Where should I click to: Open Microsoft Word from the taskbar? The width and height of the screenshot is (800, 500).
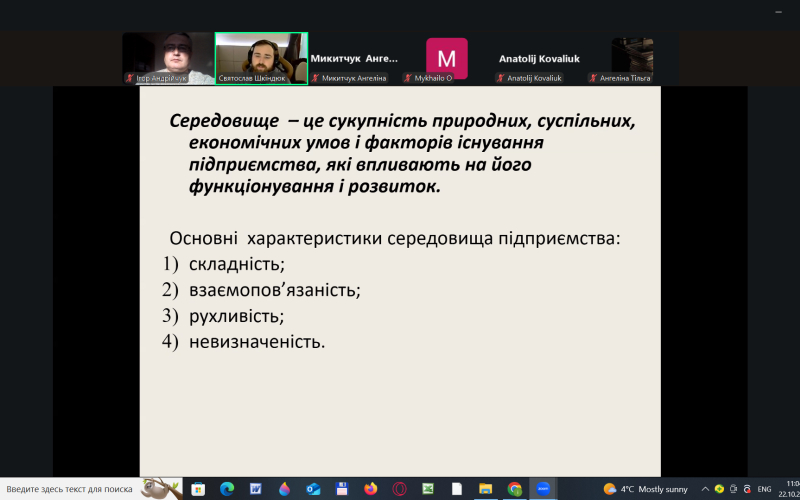tap(256, 489)
